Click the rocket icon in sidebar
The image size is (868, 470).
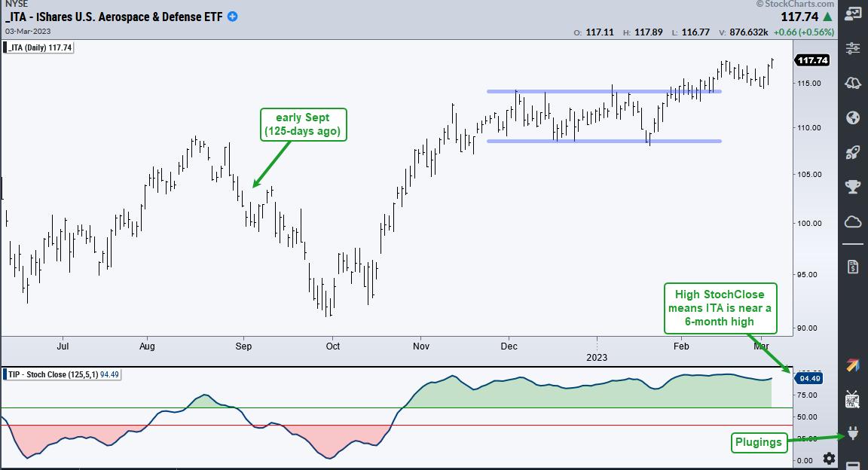[x=853, y=152]
